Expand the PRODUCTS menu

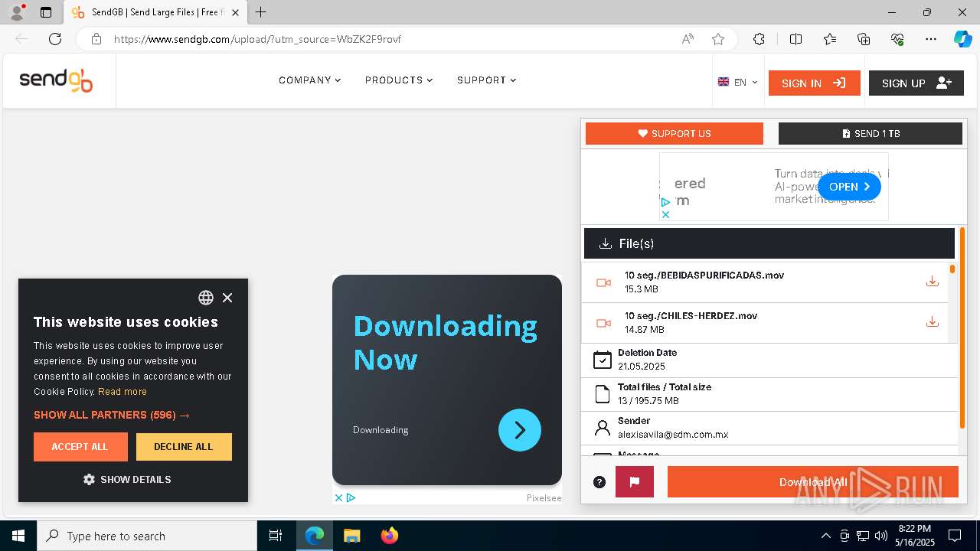pyautogui.click(x=399, y=80)
